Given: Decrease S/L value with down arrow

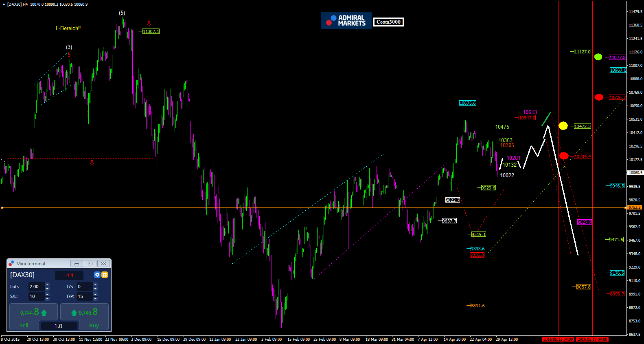Looking at the screenshot, I should [47, 298].
